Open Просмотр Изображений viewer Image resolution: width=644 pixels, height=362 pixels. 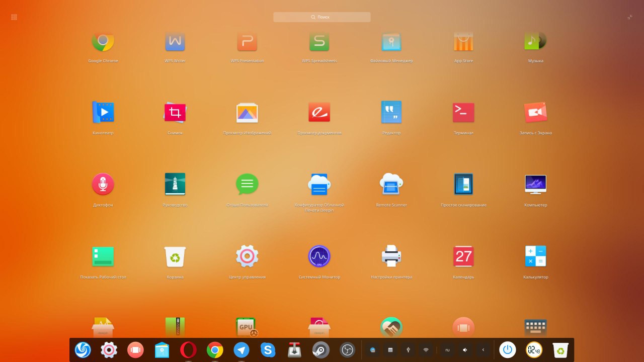pyautogui.click(x=247, y=112)
